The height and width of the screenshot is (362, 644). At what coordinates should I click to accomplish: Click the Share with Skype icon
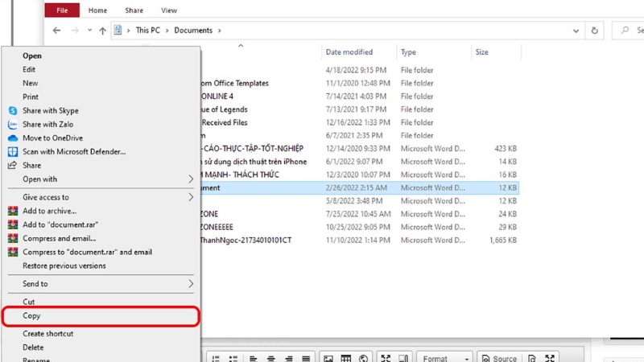(13, 111)
